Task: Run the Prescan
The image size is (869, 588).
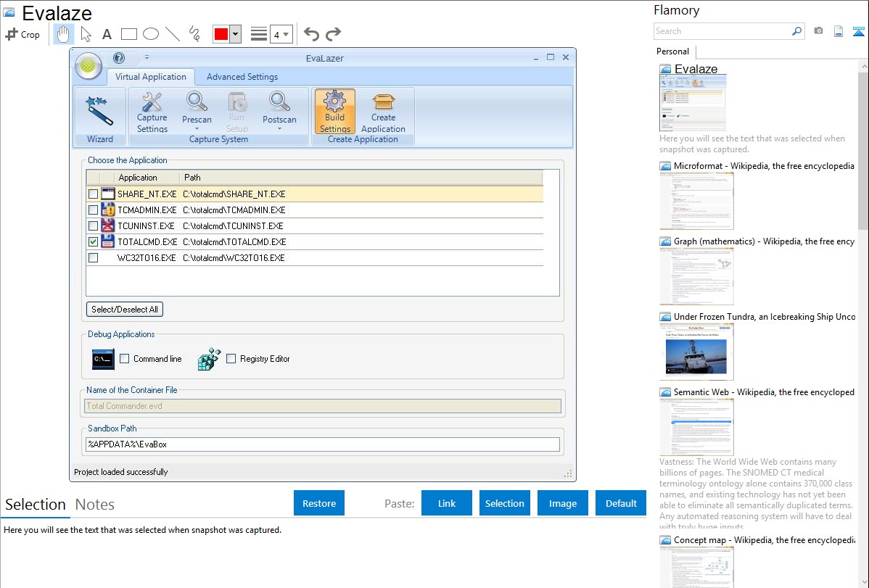Action: (x=197, y=107)
